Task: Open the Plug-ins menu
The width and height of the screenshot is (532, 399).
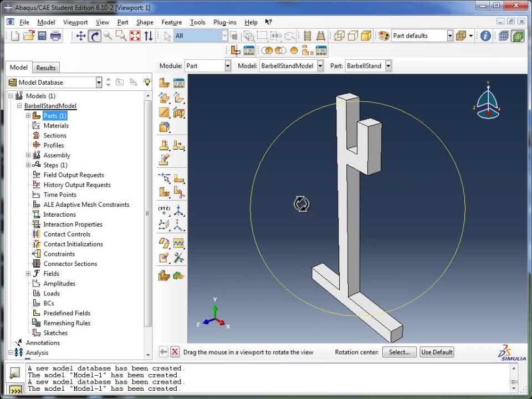Action: pos(224,22)
